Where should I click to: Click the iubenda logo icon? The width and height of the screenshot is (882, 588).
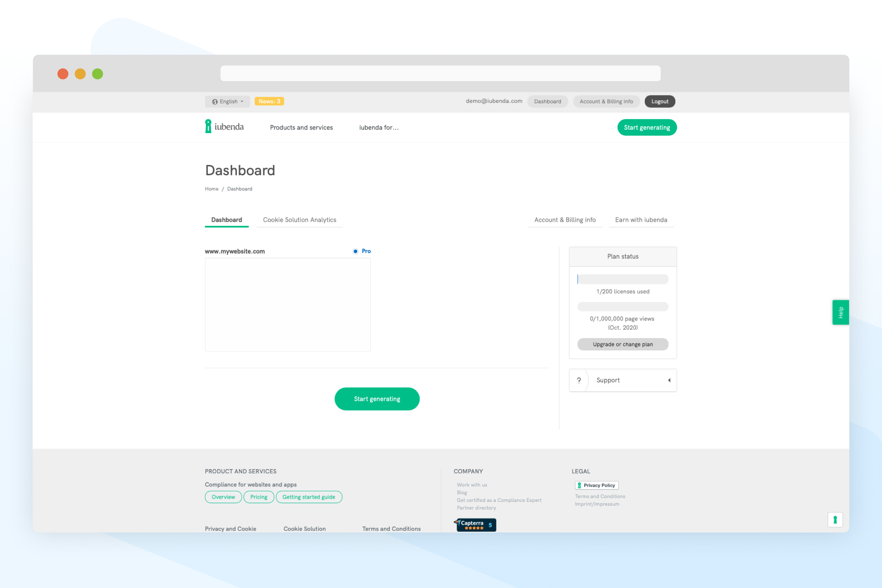209,127
